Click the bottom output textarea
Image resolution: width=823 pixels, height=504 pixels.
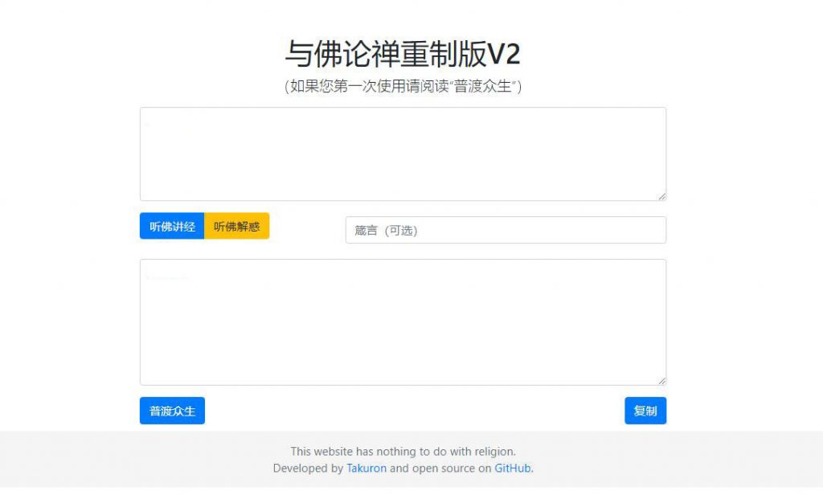point(402,320)
